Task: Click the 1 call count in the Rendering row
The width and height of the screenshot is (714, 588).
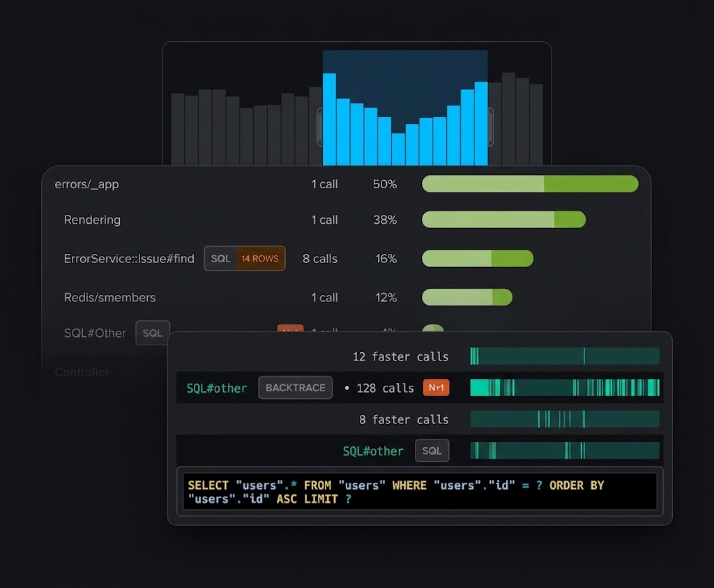Action: pyautogui.click(x=325, y=220)
